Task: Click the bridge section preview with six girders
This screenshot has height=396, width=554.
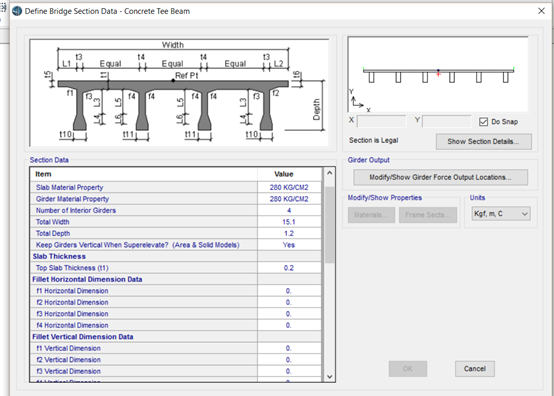Action: [438, 75]
